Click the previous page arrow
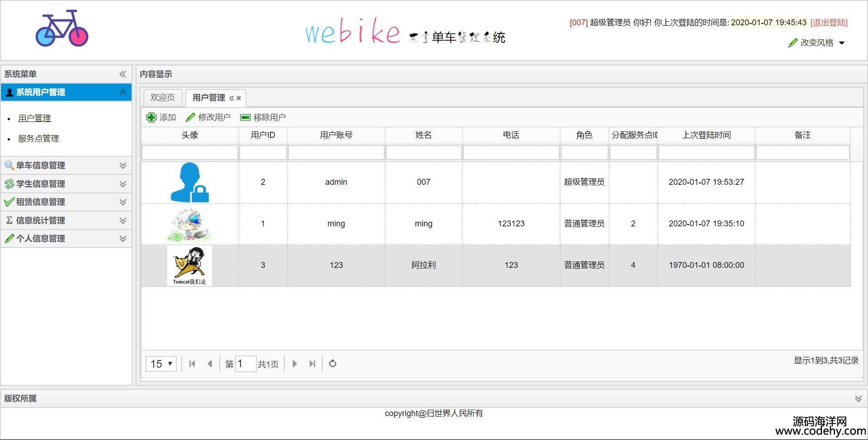Image resolution: width=868 pixels, height=440 pixels. click(210, 364)
